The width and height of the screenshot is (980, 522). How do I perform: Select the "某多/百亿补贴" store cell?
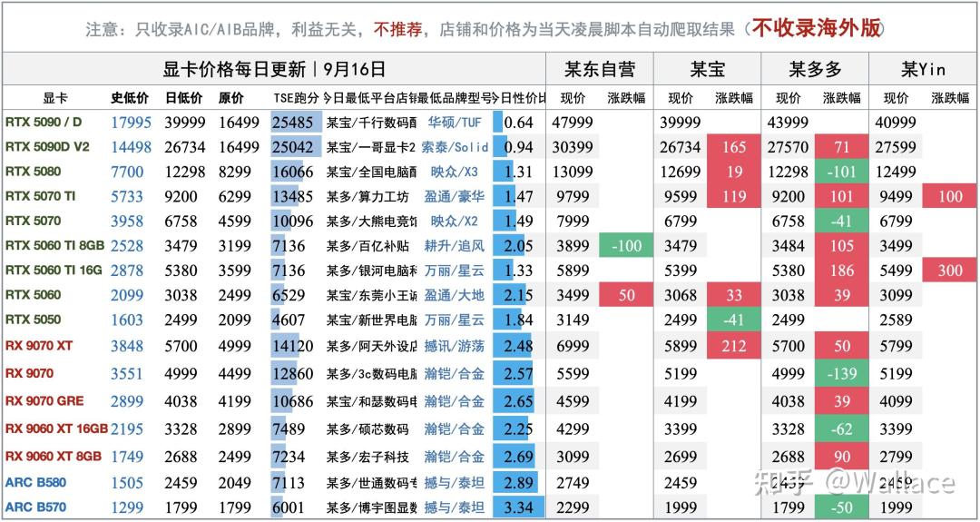coord(367,246)
